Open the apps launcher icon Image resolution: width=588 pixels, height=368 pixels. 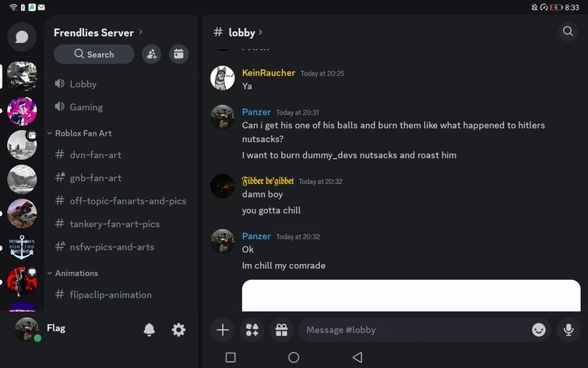[x=252, y=330]
